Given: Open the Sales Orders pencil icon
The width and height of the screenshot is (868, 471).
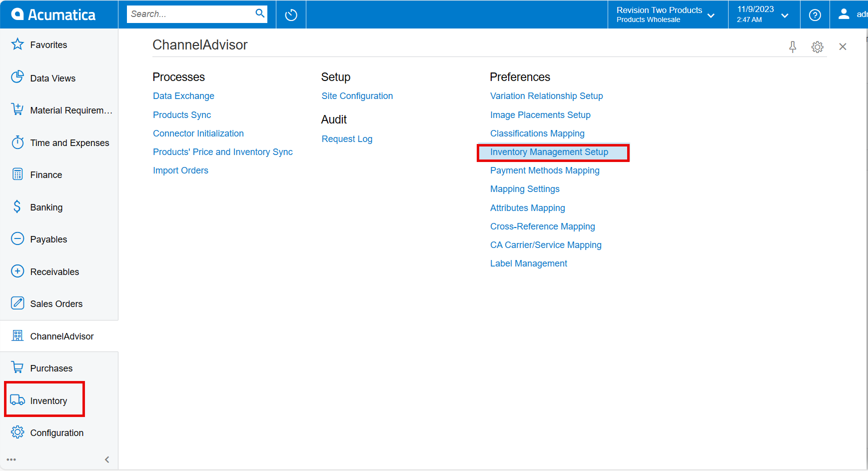Looking at the screenshot, I should [x=17, y=303].
